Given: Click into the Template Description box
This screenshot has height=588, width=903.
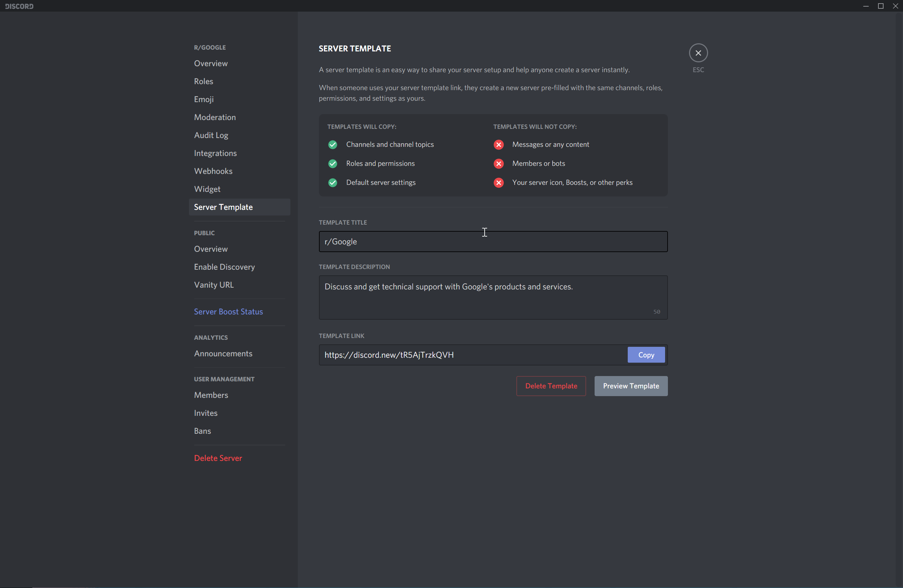Looking at the screenshot, I should point(492,297).
